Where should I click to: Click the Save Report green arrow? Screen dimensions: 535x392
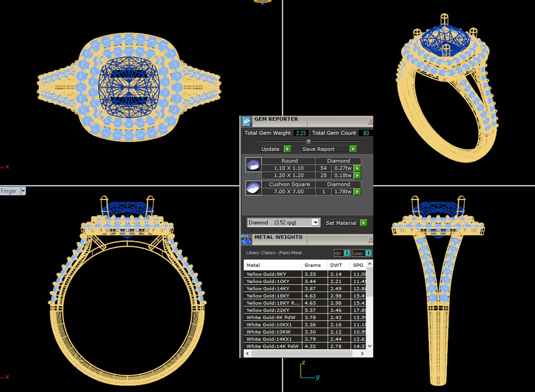coord(353,149)
